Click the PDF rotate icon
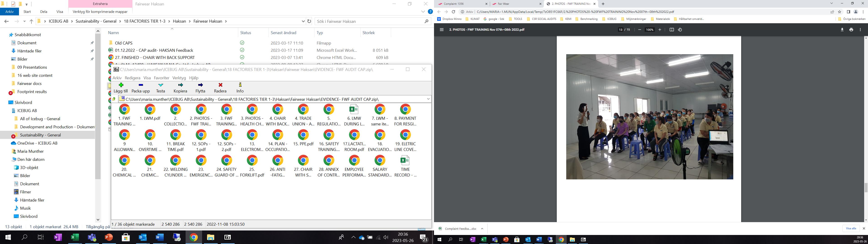868x244 pixels. (680, 30)
